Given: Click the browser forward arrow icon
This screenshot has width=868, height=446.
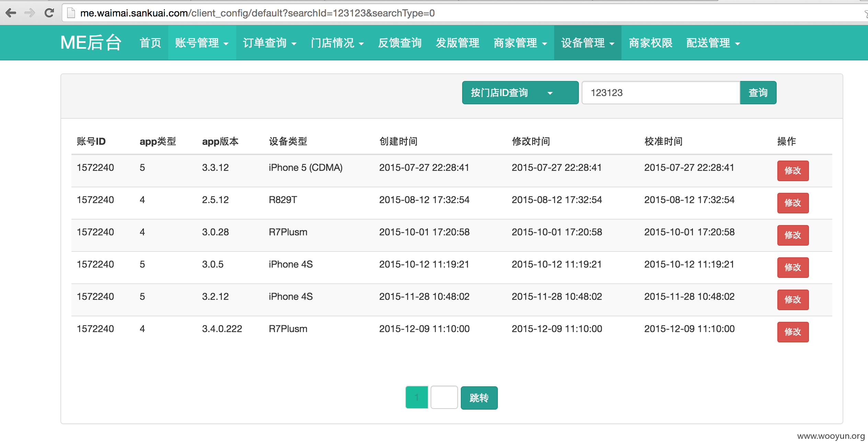Looking at the screenshot, I should point(30,13).
